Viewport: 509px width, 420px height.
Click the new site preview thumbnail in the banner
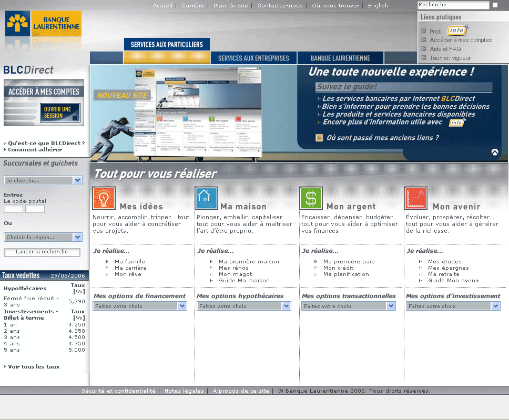click(x=198, y=113)
